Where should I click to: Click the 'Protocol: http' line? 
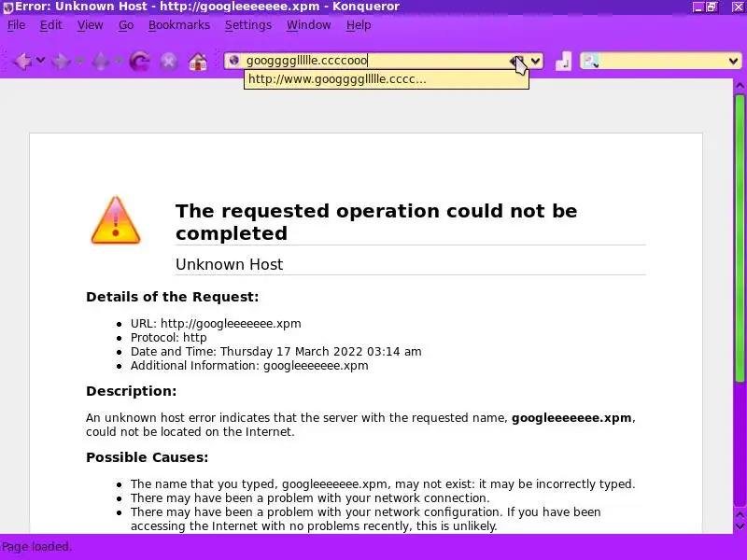tap(169, 338)
